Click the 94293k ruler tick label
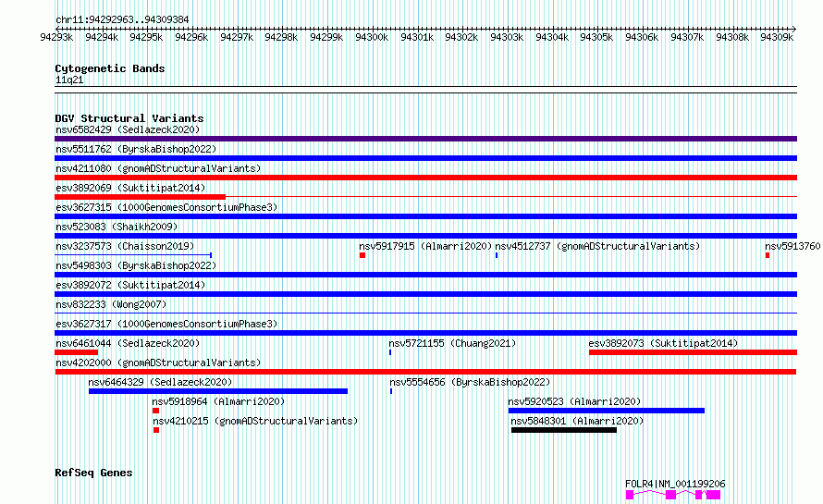 click(56, 37)
